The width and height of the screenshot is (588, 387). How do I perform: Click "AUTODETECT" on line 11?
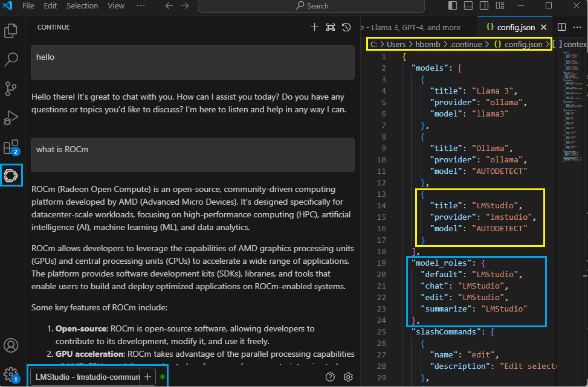pyautogui.click(x=500, y=171)
